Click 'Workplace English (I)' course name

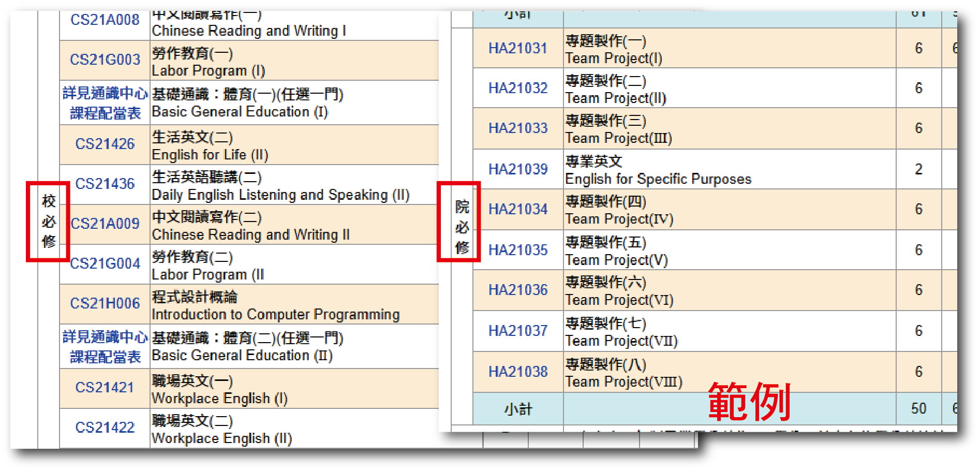220,399
